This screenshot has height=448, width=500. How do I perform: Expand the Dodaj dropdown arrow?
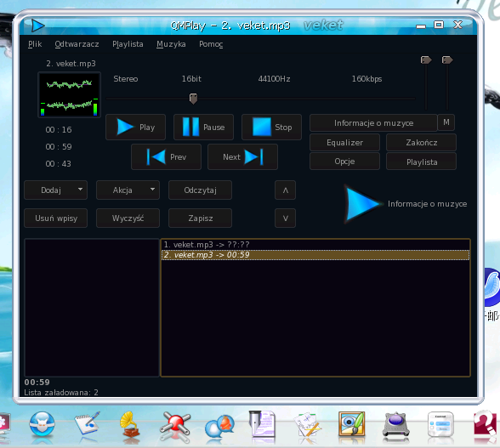(x=80, y=189)
